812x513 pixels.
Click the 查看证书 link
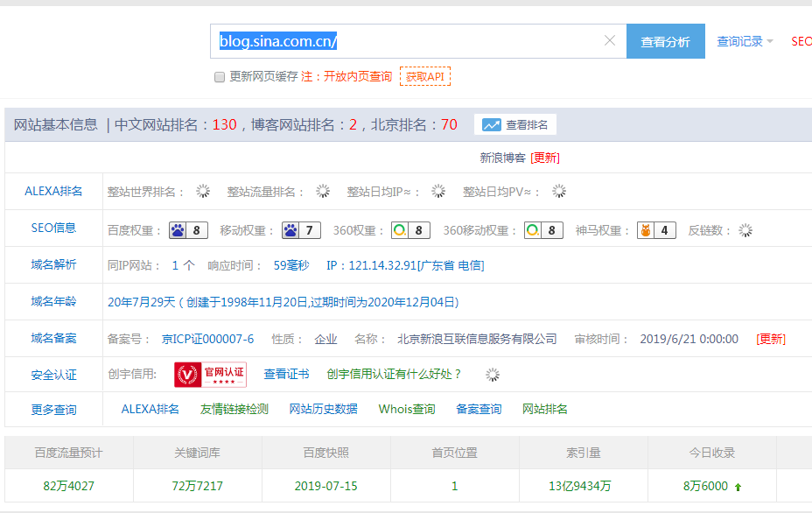tap(286, 375)
